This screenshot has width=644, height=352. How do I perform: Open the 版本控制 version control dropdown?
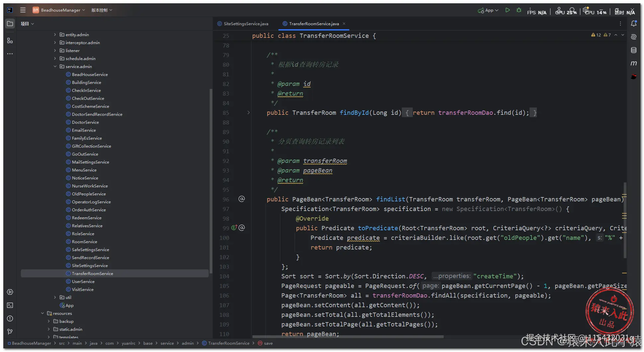click(102, 10)
